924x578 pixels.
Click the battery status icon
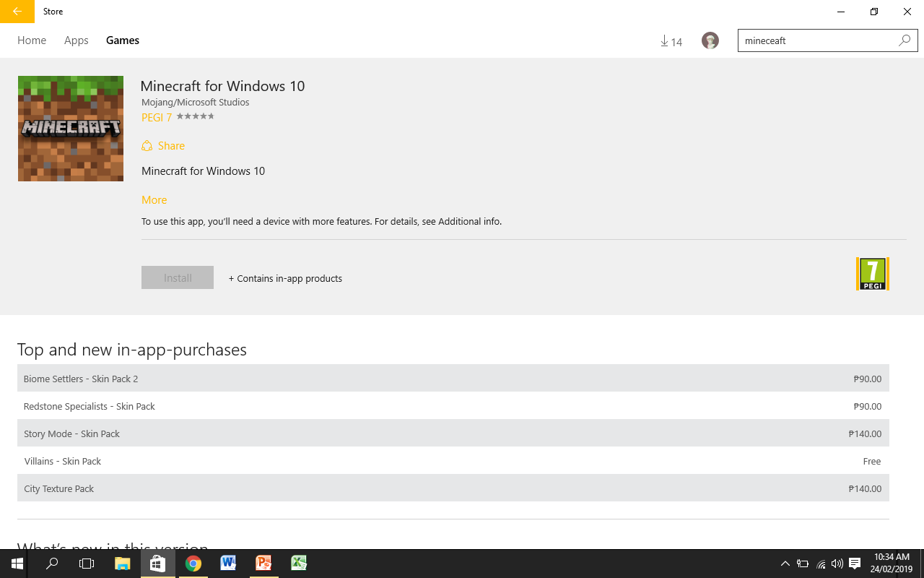tap(803, 564)
